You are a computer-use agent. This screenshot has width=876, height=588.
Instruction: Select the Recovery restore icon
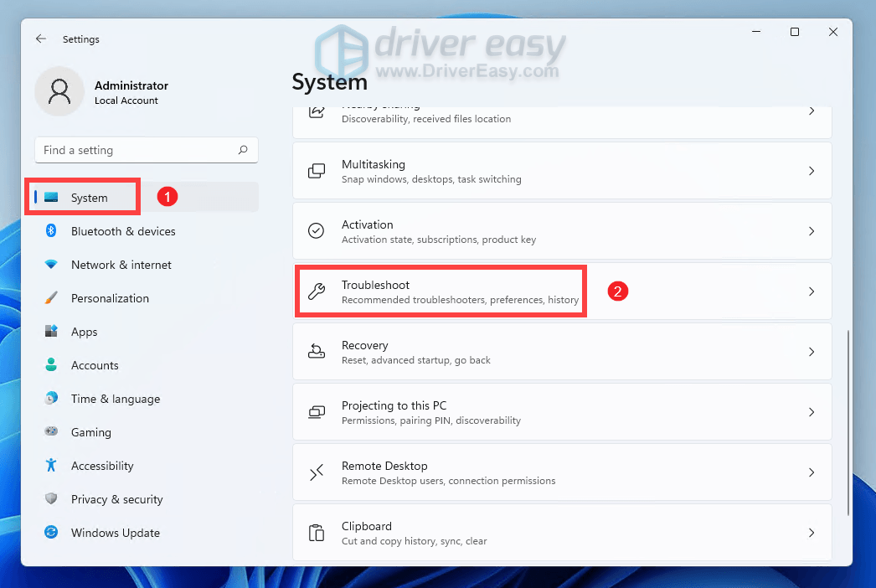coord(316,352)
